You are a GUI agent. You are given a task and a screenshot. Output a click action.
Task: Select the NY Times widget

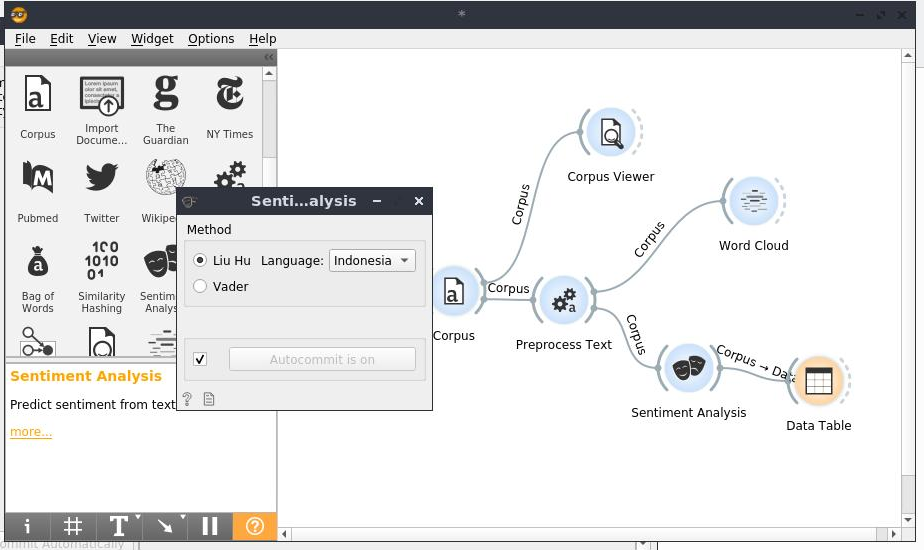tap(229, 106)
